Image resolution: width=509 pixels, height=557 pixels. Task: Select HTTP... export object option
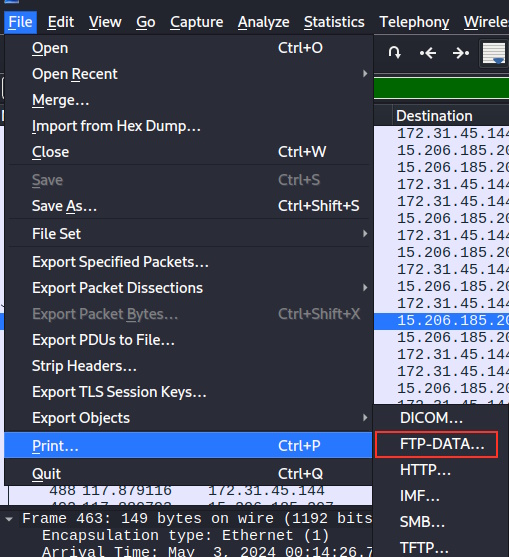(x=441, y=470)
